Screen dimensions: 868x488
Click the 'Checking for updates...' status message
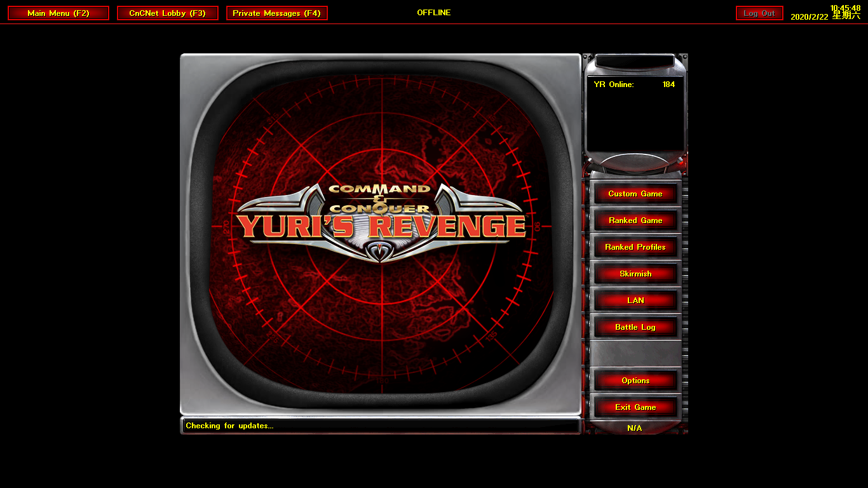[229, 426]
